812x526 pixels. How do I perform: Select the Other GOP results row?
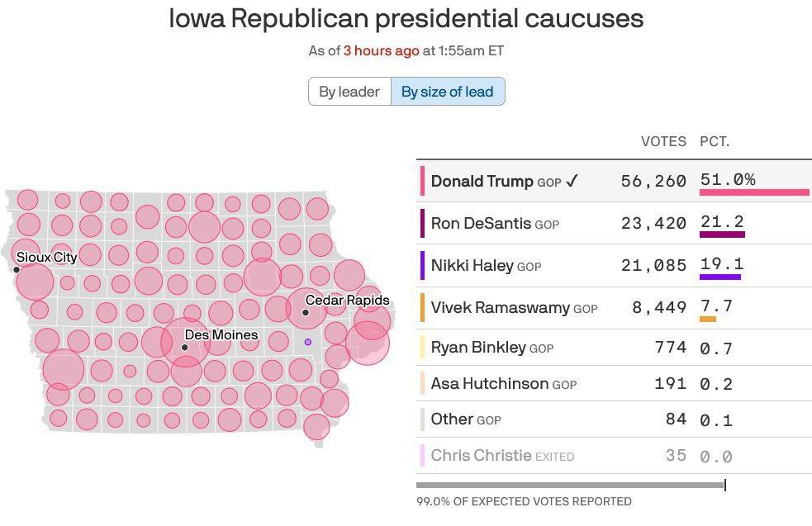tap(613, 419)
